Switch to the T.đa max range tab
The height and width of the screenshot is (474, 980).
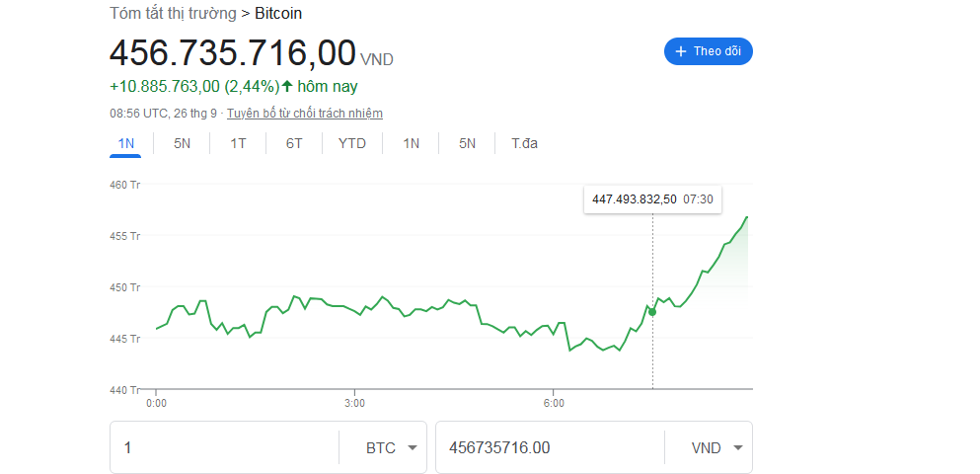524,144
